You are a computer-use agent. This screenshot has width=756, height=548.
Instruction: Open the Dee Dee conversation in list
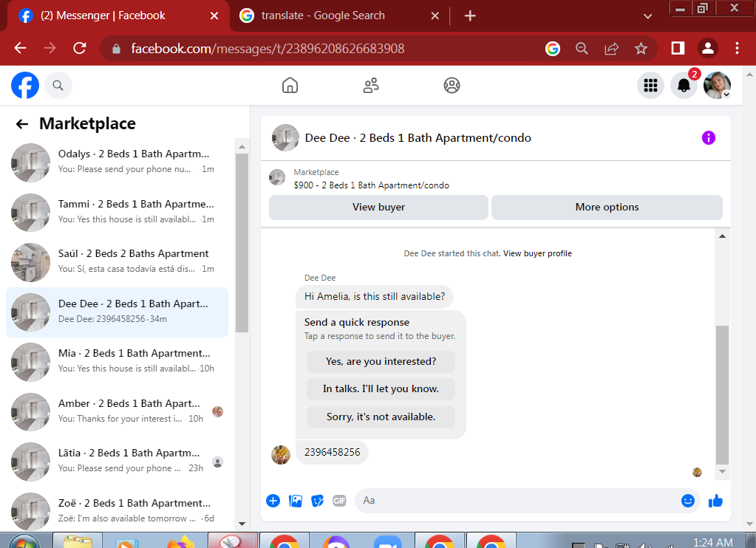[118, 312]
